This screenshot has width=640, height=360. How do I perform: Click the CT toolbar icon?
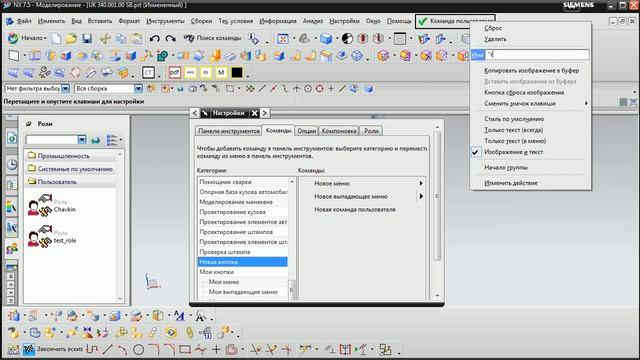pyautogui.click(x=148, y=73)
